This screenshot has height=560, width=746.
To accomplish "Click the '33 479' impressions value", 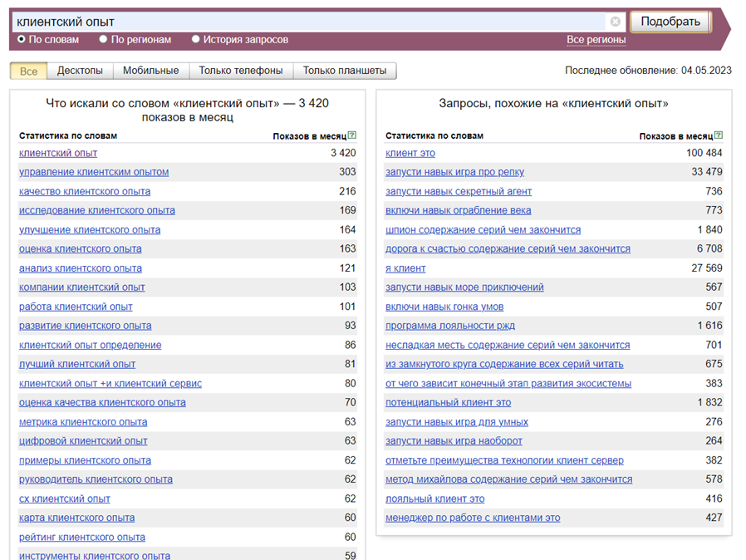I will pyautogui.click(x=707, y=172).
